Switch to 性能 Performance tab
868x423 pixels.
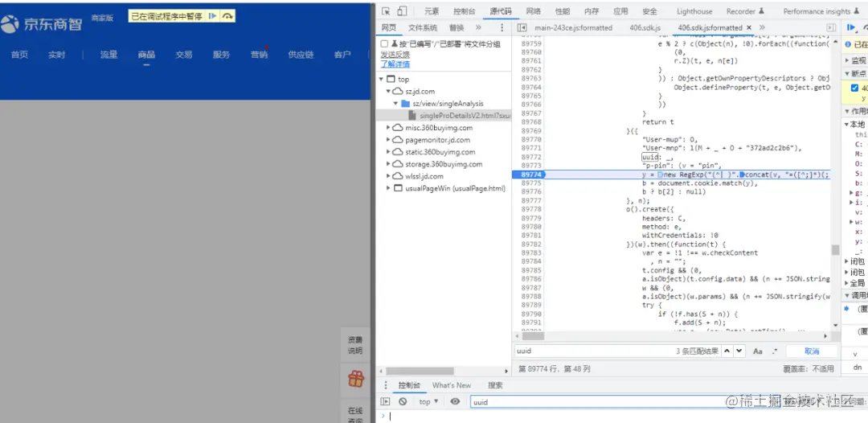click(x=563, y=11)
